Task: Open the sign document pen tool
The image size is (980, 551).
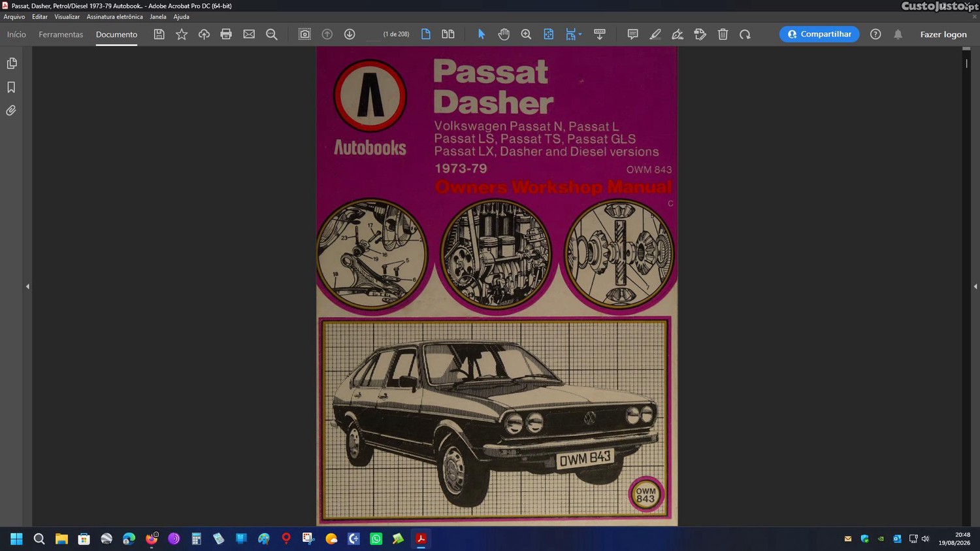Action: point(678,34)
